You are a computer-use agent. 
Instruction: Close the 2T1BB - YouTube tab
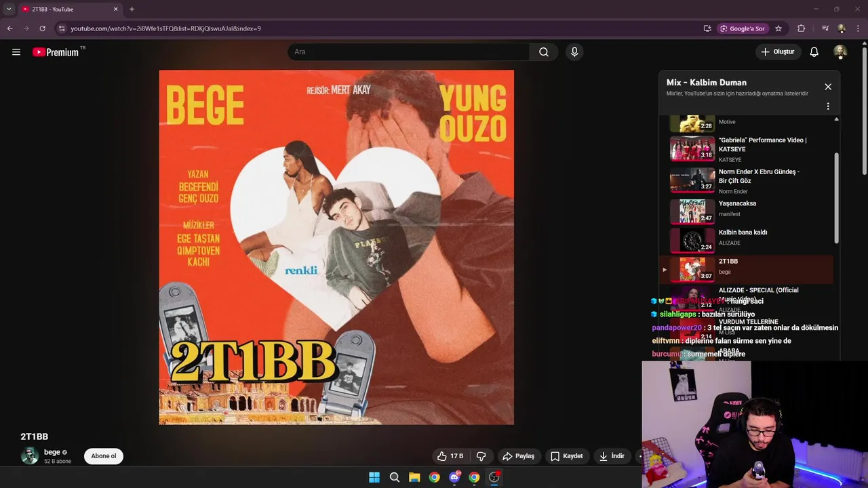pyautogui.click(x=115, y=9)
